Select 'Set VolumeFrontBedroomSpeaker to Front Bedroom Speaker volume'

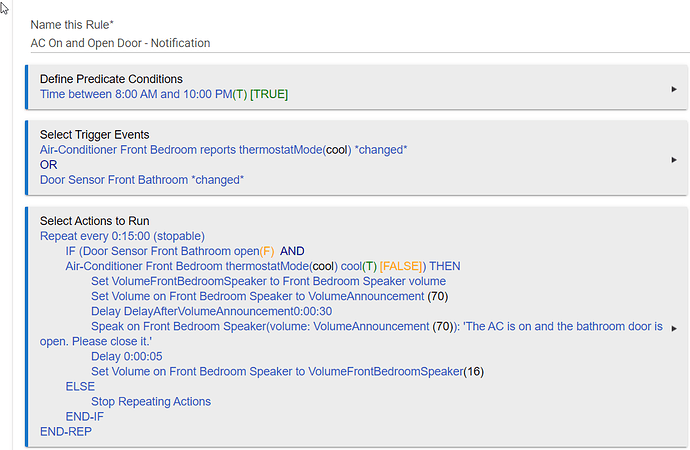click(268, 281)
